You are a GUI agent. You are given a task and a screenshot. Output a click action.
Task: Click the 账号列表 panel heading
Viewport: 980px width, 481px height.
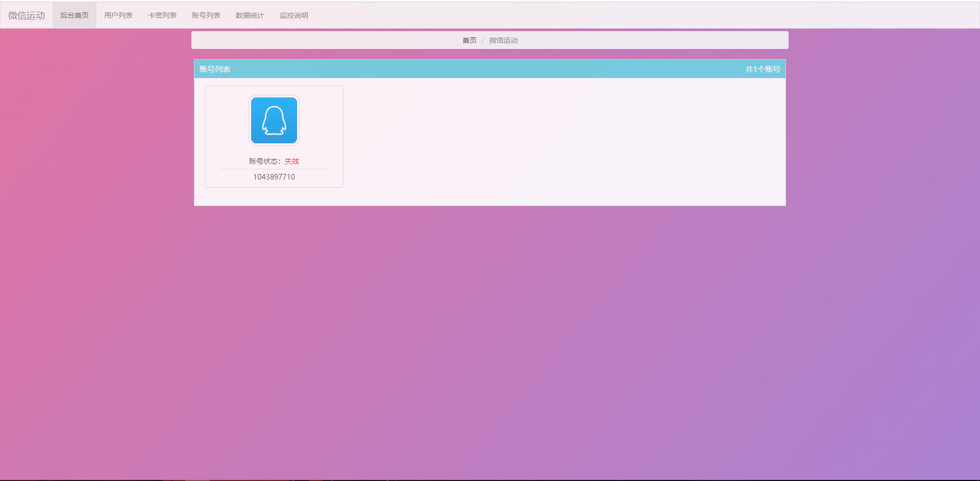click(215, 69)
